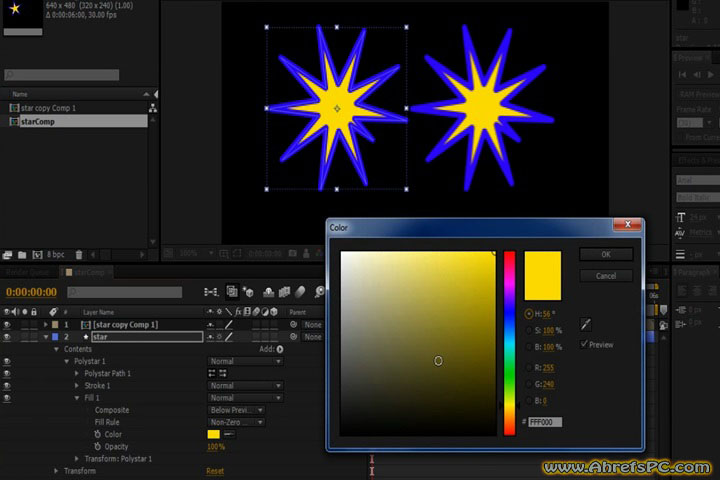Click parent pick whip for star layer
720x480 pixels.
[x=293, y=337]
